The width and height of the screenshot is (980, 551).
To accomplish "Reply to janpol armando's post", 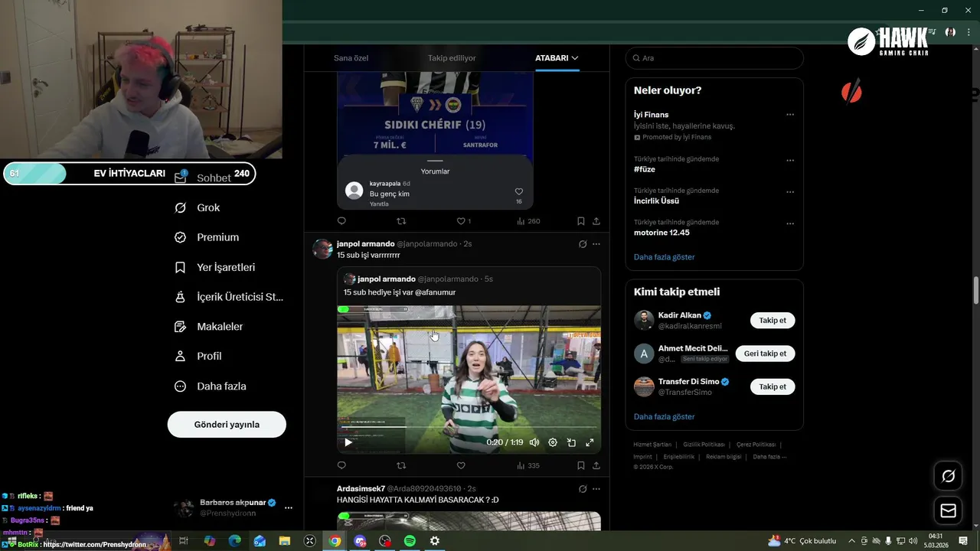I will (x=341, y=465).
